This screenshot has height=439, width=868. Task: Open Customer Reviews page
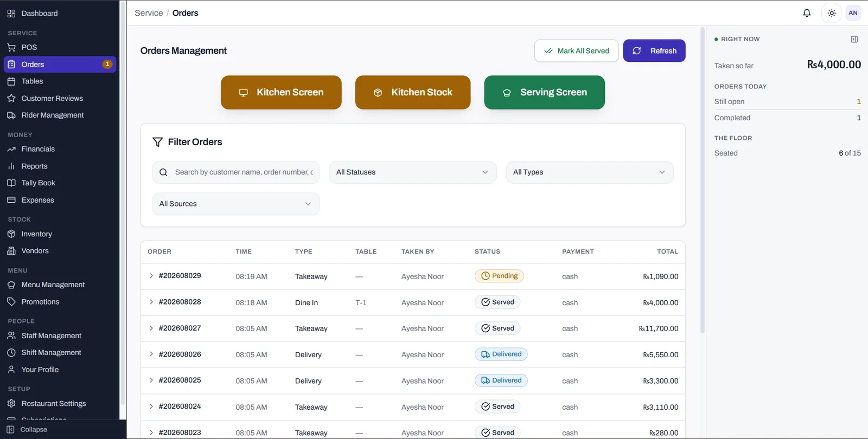60,98
